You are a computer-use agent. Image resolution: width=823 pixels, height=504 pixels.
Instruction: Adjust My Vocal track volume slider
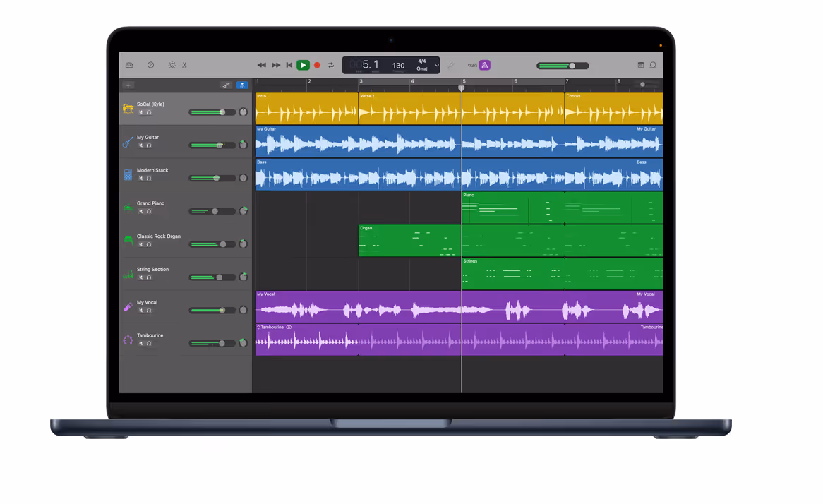(x=212, y=311)
